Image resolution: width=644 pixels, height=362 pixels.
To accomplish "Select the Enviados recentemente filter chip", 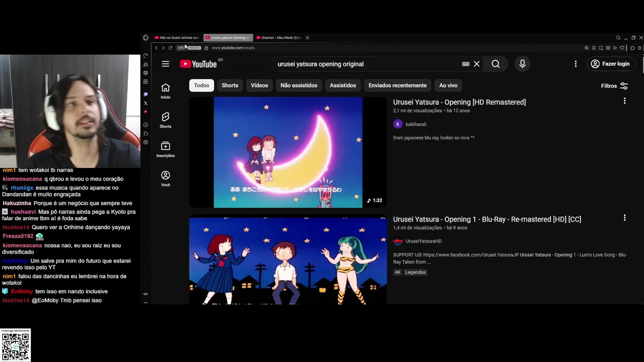I will 397,85.
